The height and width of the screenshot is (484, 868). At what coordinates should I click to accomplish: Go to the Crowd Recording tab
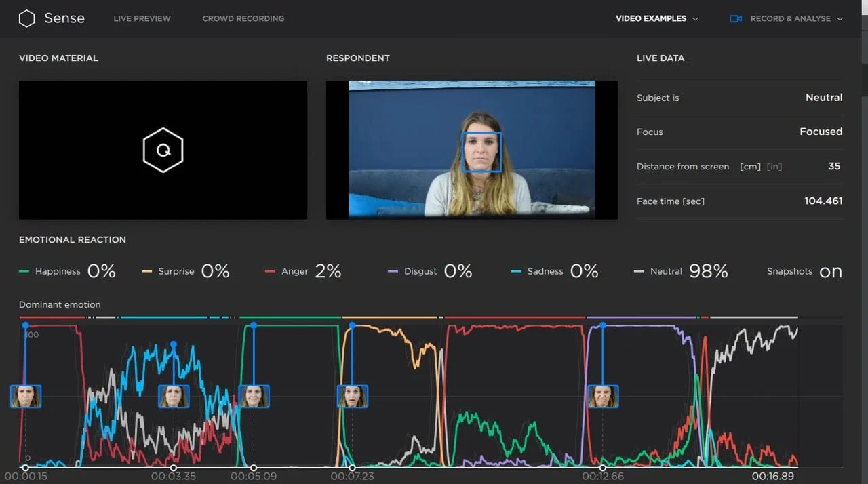(x=243, y=18)
